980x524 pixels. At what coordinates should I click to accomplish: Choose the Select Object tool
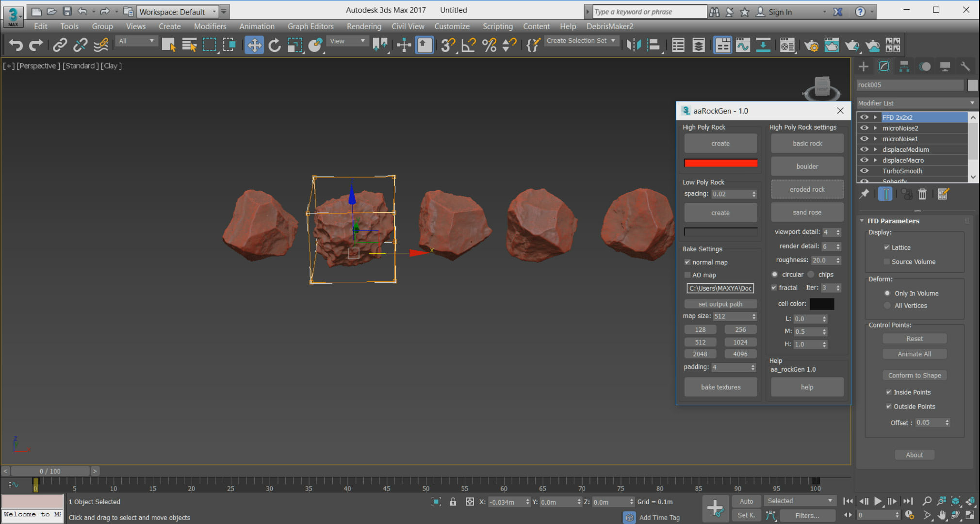(x=169, y=46)
